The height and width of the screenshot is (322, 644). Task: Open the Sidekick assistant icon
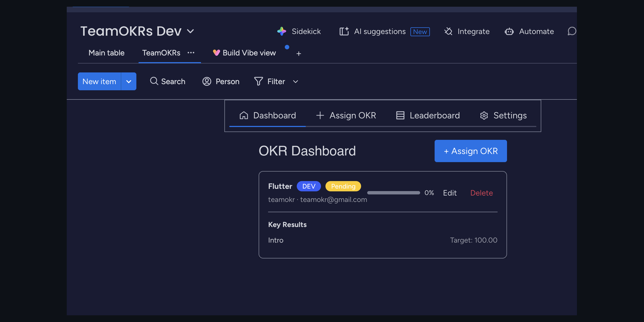point(282,31)
